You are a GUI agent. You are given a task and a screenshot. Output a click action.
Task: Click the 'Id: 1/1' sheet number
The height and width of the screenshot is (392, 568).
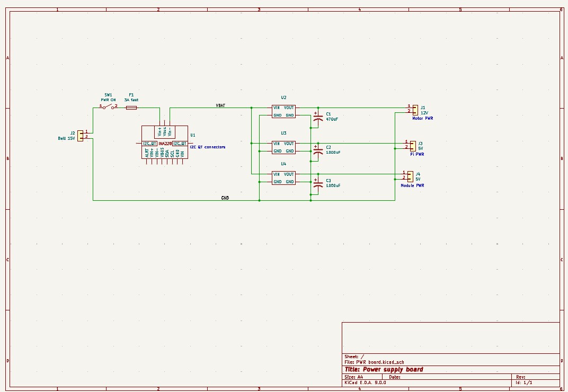(x=524, y=382)
